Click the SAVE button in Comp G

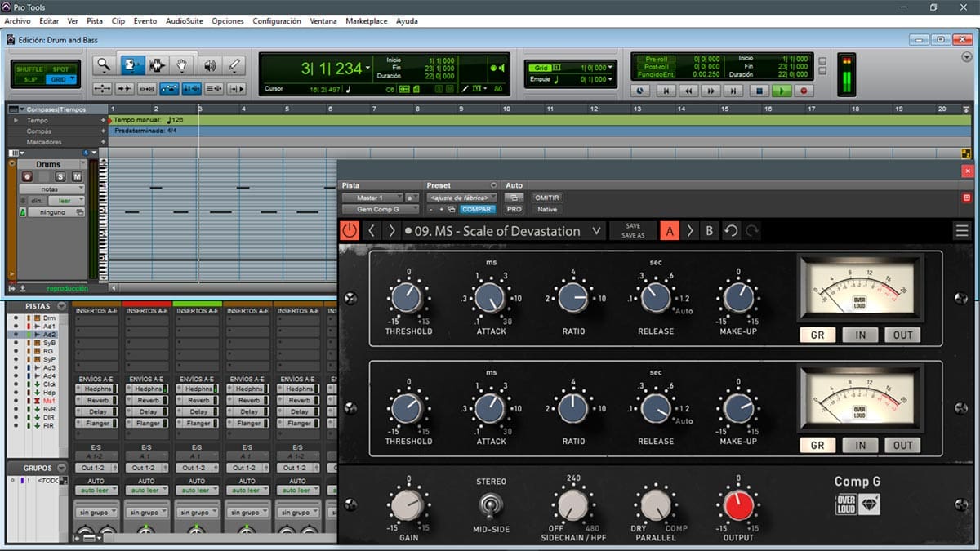click(x=633, y=226)
